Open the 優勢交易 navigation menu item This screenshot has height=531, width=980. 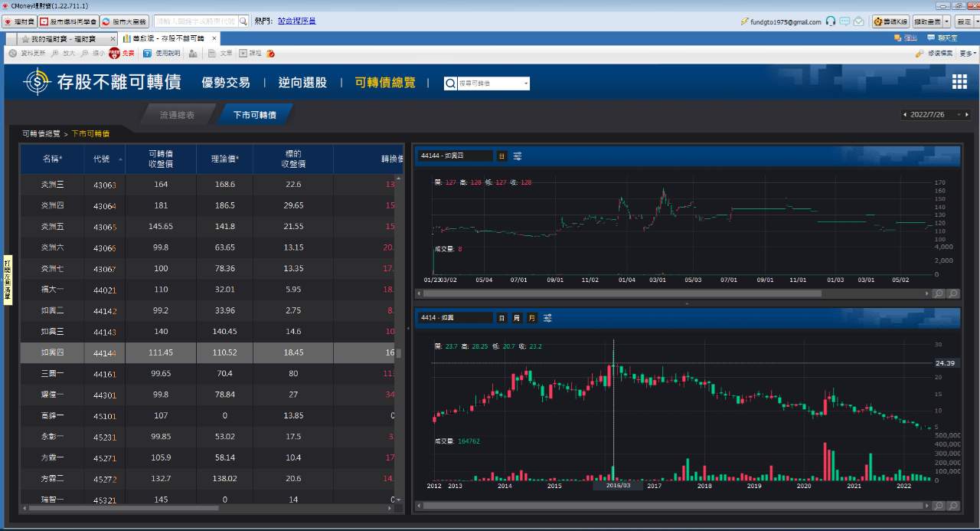pyautogui.click(x=226, y=83)
